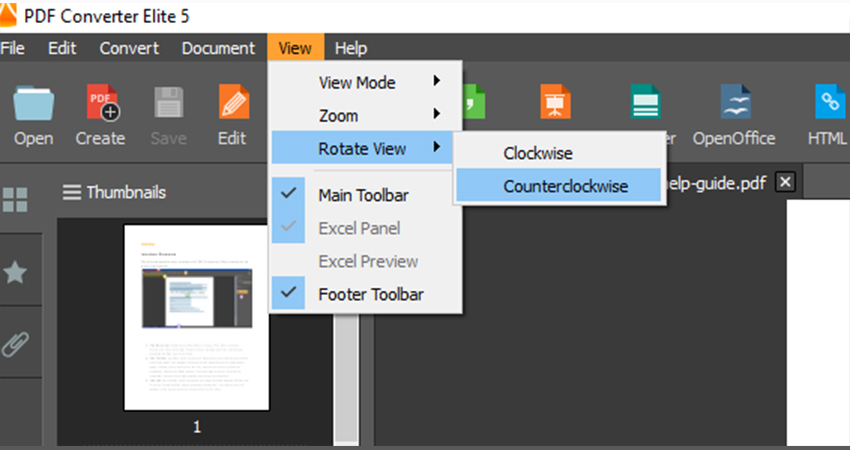Close the help-guide.pdf tab
This screenshot has width=850, height=450.
tap(785, 183)
